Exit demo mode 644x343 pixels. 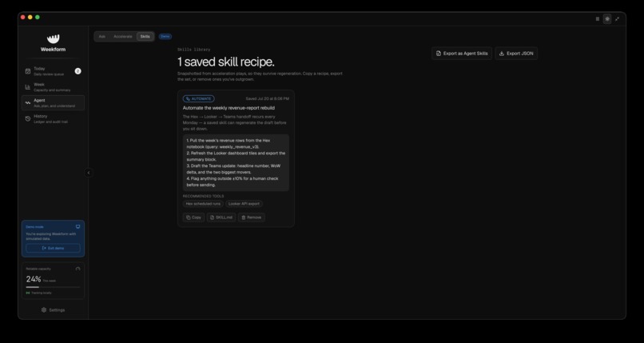click(x=53, y=248)
